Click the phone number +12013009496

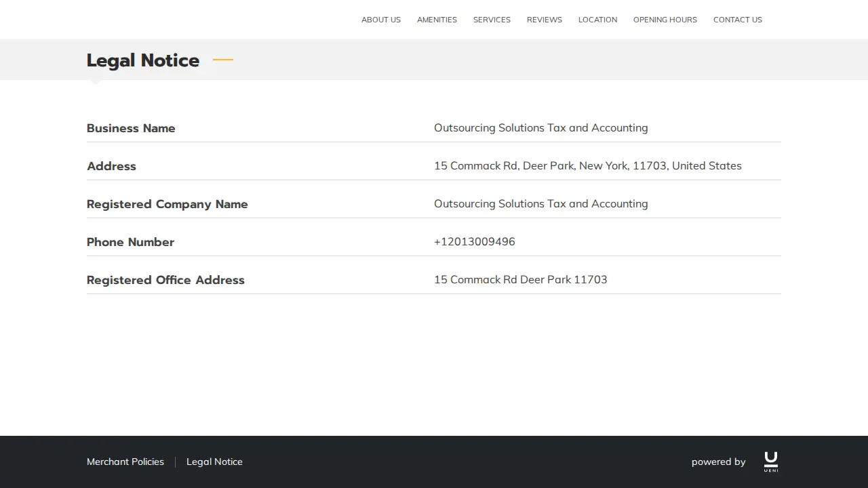click(475, 241)
